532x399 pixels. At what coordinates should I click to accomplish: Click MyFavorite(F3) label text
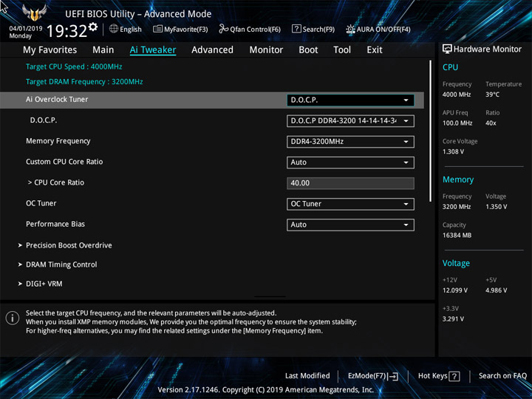point(186,30)
